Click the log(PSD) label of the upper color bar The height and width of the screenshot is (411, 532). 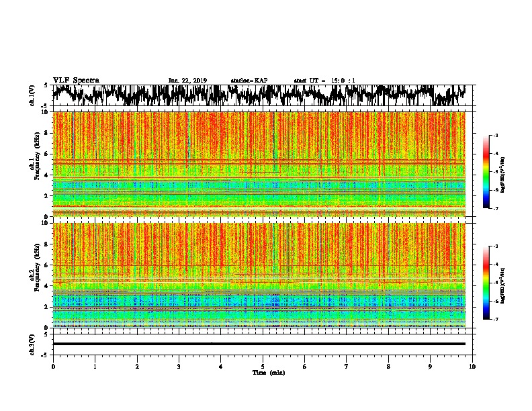tap(503, 175)
